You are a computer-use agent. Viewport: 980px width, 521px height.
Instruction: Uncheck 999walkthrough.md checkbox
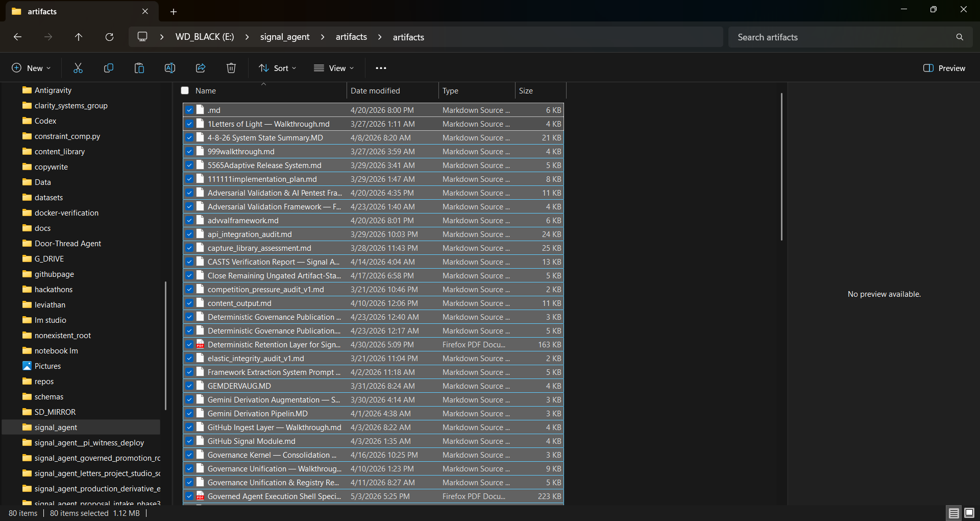(x=189, y=151)
